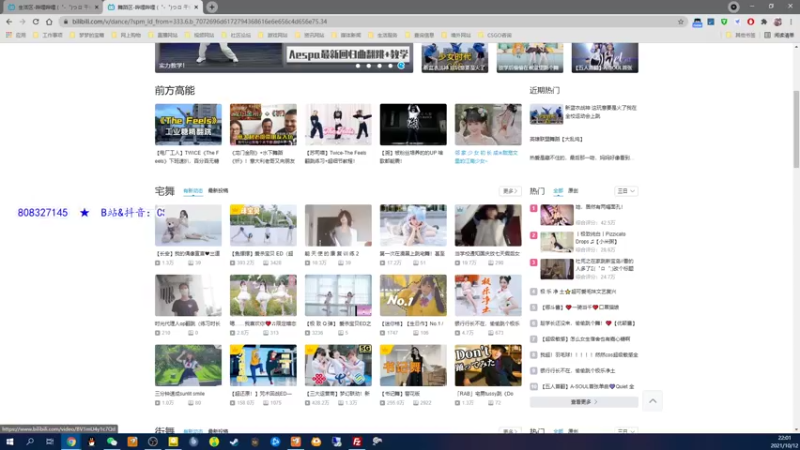Click the fifth carousel dot on the Aespa banner
This screenshot has width=800, height=450.
[401, 66]
